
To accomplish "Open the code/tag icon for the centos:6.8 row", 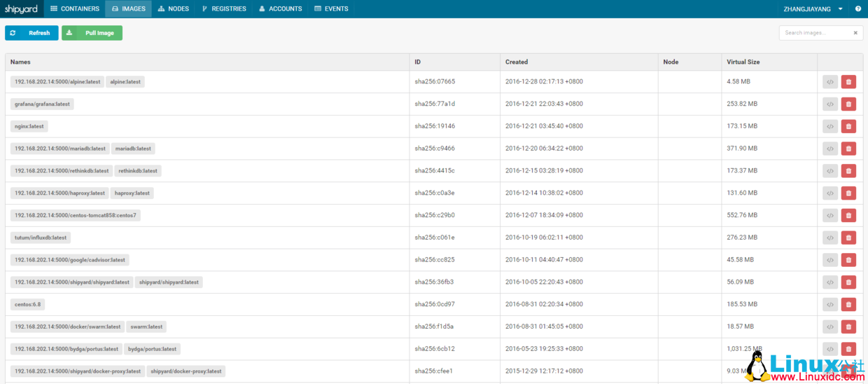I will [829, 305].
